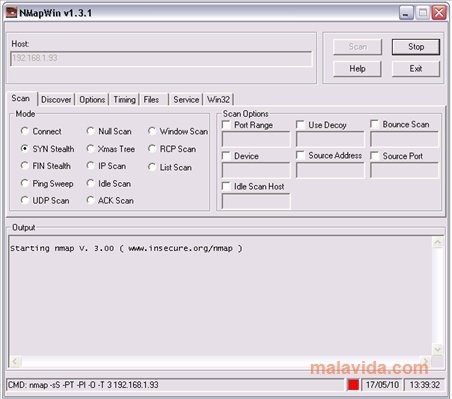Click the Stop button
Viewport: 452px width, 399px height.
(x=416, y=47)
